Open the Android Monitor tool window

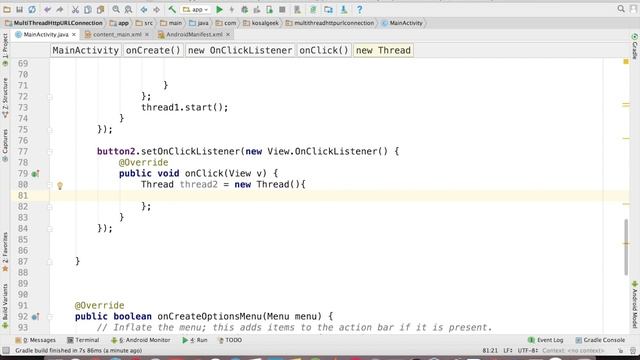[140, 340]
